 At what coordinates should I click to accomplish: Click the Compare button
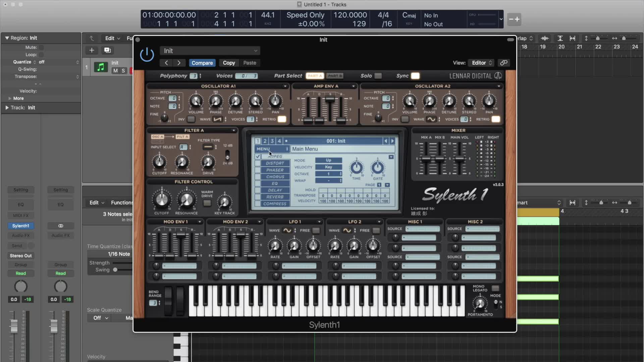[x=202, y=63]
